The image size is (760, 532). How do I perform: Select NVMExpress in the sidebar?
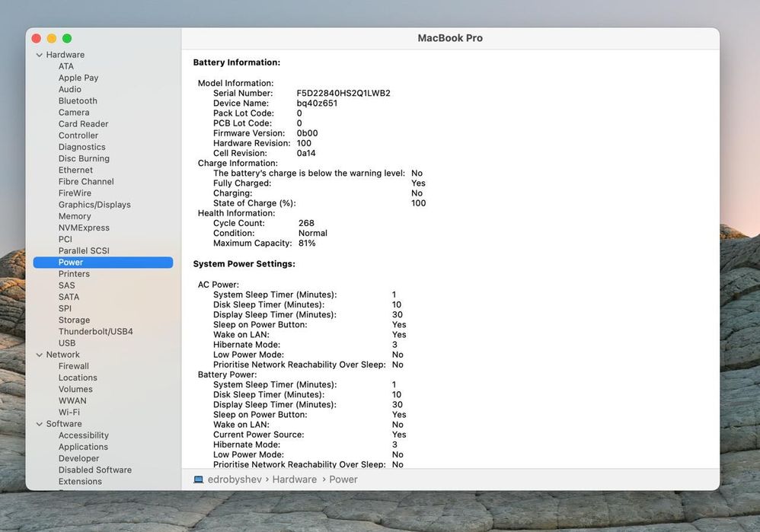click(84, 228)
